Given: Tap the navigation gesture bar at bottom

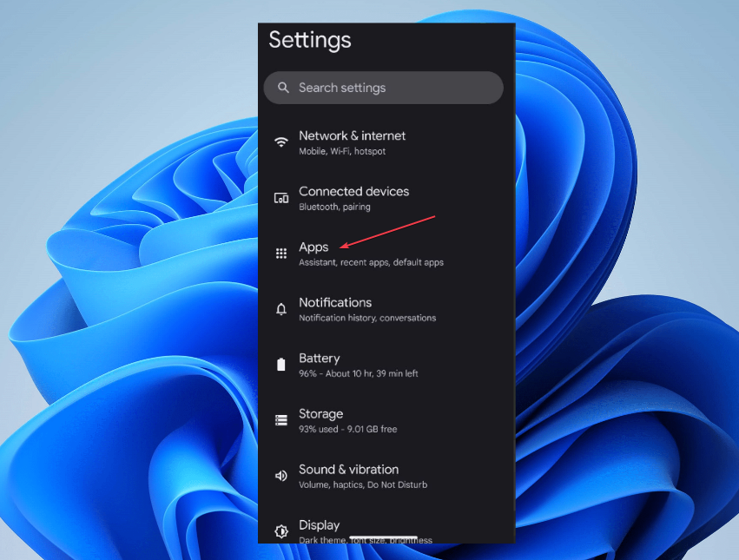Looking at the screenshot, I should click(383, 537).
